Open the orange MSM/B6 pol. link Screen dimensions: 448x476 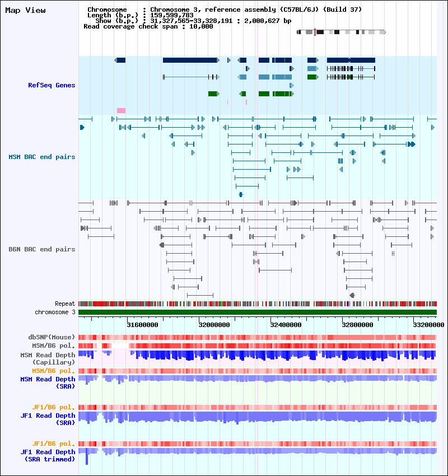coord(53,371)
